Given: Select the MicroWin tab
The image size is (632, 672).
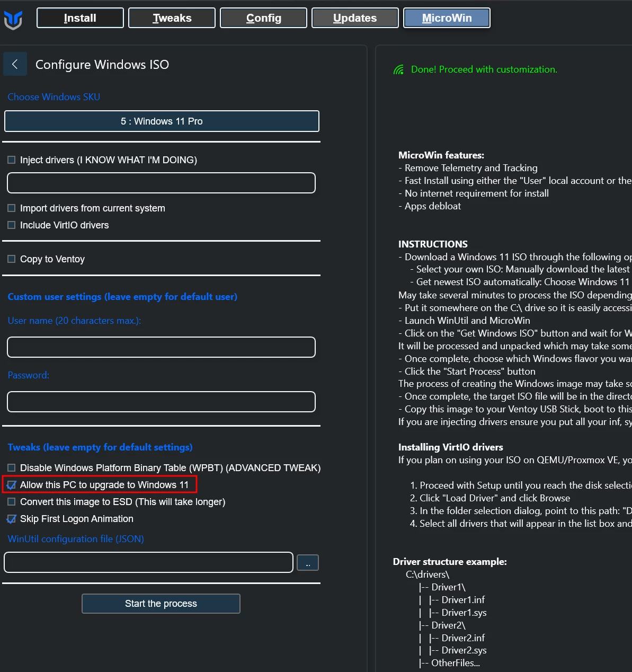Looking at the screenshot, I should (447, 18).
